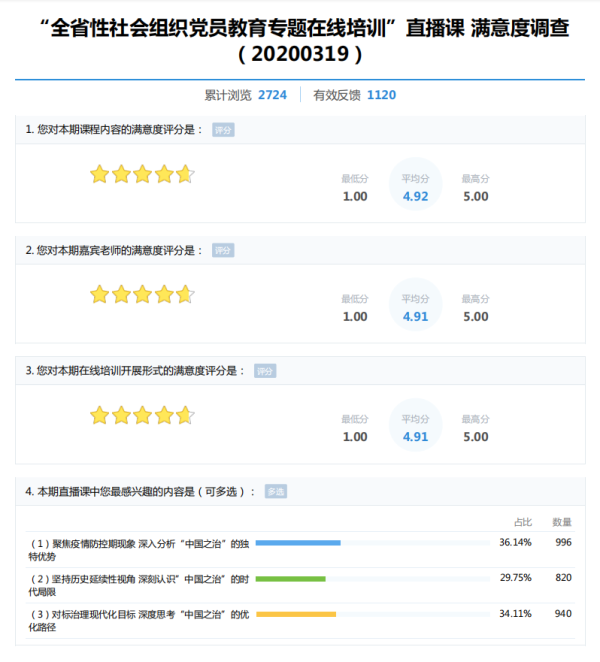Click the last star in question 3 rating

pos(185,415)
